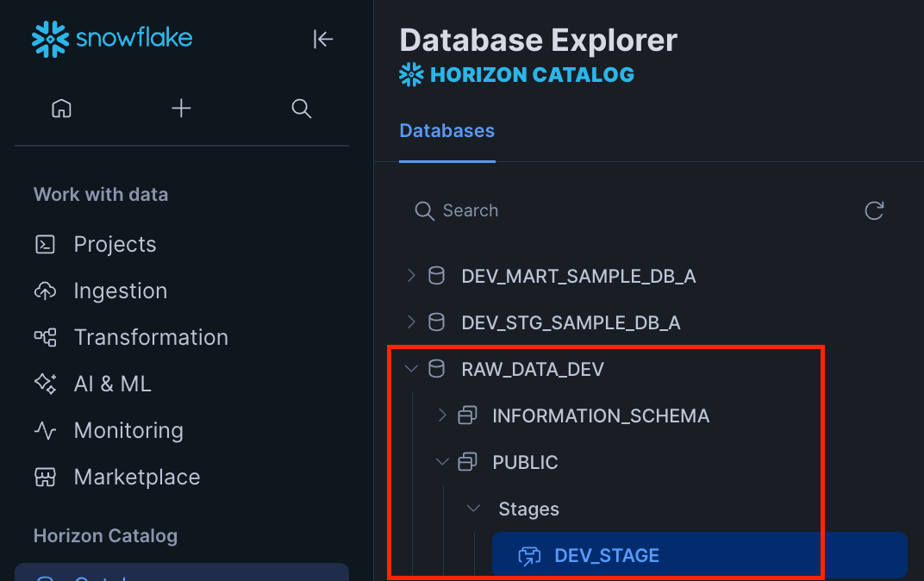Open AI & ML section
The image size is (924, 581).
tap(112, 384)
